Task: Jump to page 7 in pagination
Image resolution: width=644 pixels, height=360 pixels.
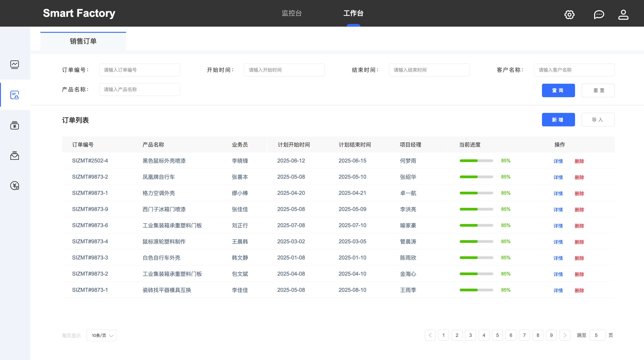Action: coord(524,335)
